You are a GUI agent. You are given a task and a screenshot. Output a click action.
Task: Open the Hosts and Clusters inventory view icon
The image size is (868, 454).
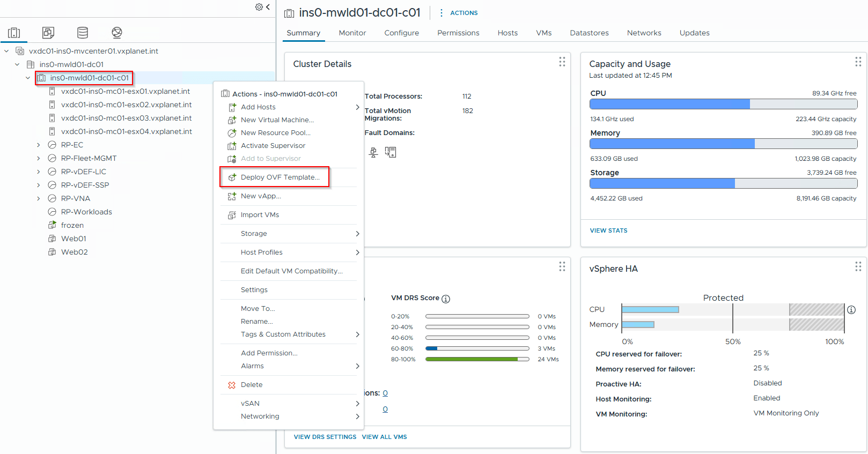coord(14,33)
